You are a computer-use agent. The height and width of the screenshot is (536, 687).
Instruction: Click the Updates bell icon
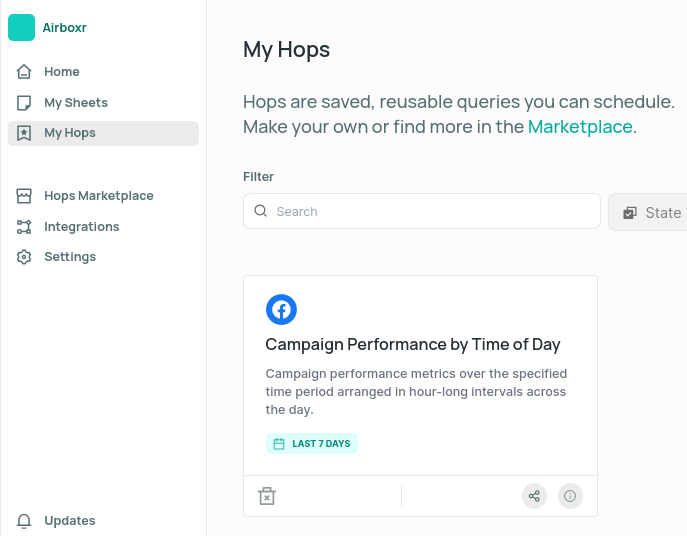tap(24, 521)
